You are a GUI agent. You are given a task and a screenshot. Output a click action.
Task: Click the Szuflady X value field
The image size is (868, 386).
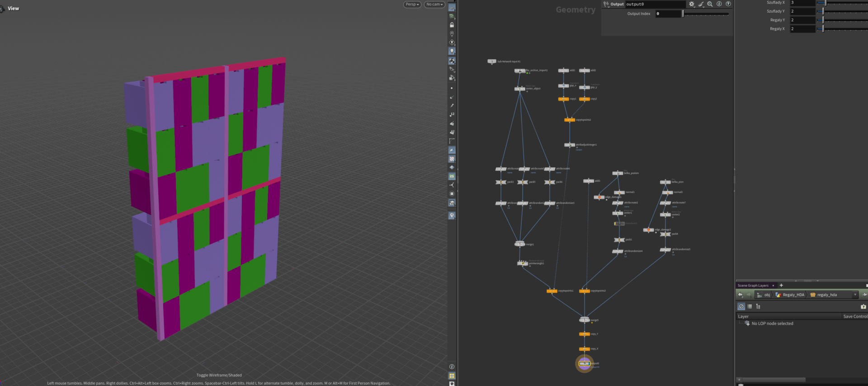(x=802, y=3)
